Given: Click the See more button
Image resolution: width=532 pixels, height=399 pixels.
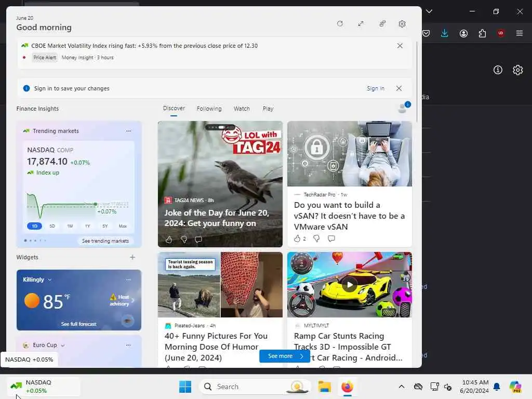Looking at the screenshot, I should (285, 356).
